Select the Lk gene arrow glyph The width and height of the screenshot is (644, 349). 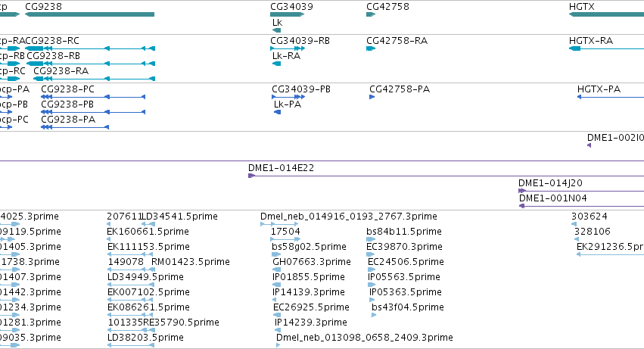click(276, 30)
